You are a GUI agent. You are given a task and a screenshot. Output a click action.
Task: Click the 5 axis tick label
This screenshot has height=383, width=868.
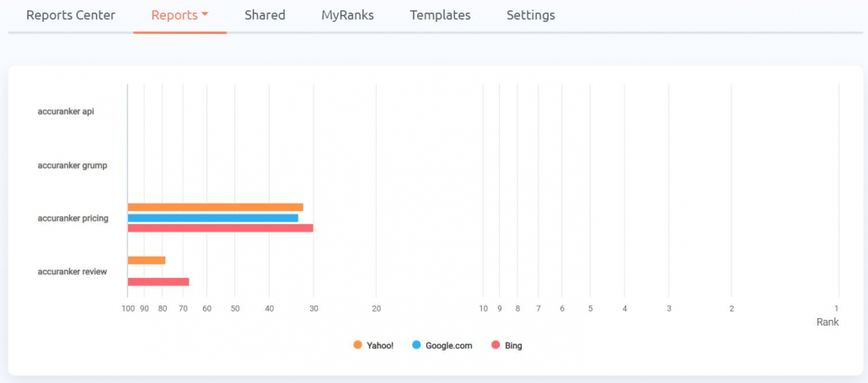[x=590, y=309]
